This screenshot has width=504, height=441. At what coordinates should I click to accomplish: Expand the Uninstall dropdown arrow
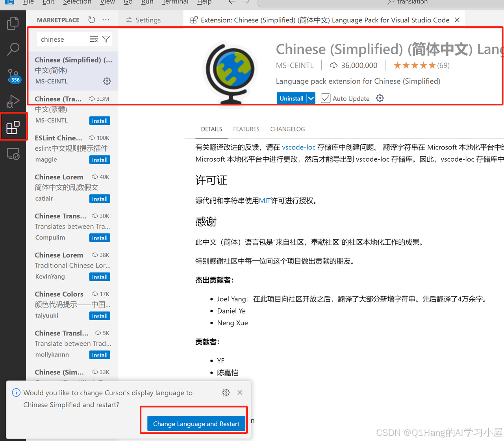(311, 98)
